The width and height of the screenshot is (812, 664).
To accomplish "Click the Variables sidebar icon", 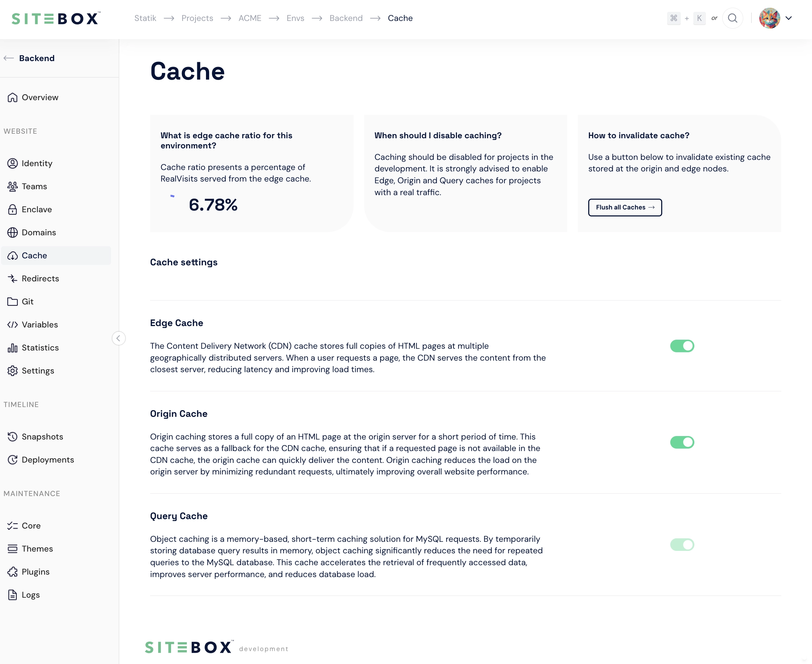I will click(x=12, y=324).
